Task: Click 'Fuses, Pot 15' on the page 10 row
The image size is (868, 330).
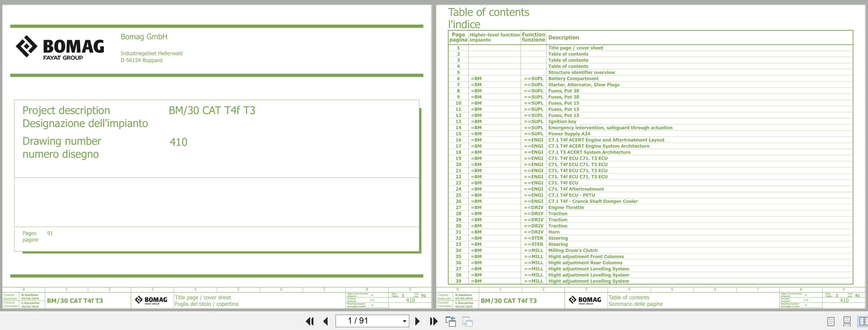Action: pos(564,103)
